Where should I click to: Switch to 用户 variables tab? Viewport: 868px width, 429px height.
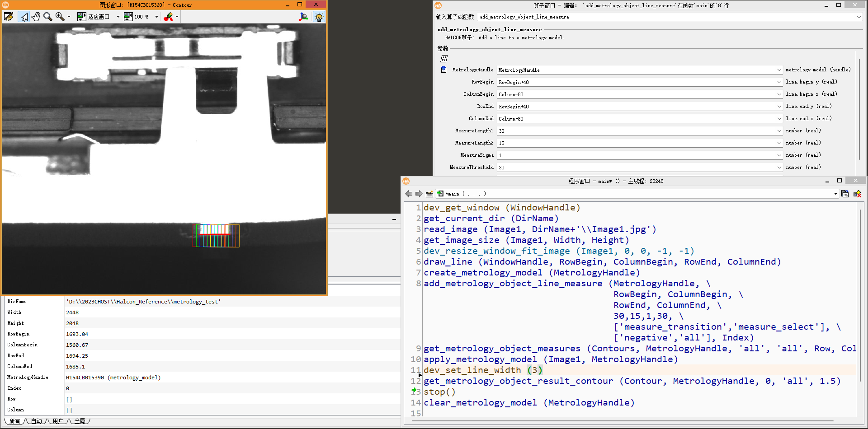click(58, 421)
